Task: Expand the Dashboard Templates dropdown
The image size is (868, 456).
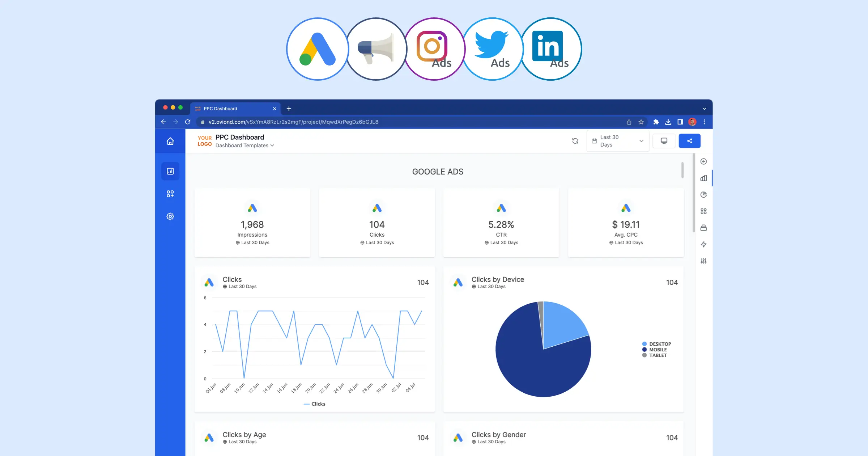Action: click(x=245, y=145)
